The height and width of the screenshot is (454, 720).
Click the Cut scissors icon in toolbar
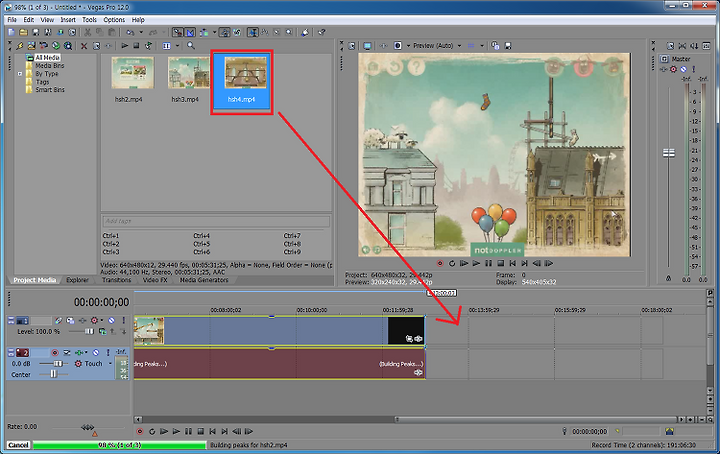tap(87, 32)
